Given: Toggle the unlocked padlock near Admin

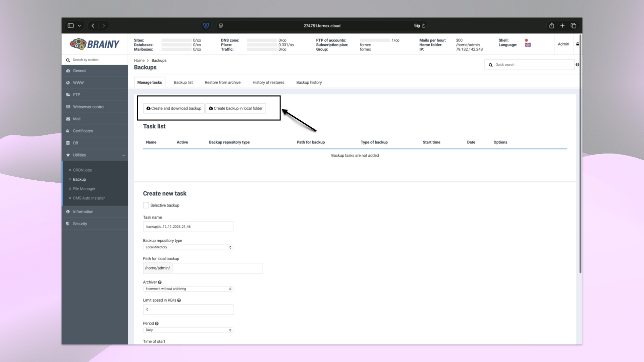Looking at the screenshot, I should (x=577, y=44).
